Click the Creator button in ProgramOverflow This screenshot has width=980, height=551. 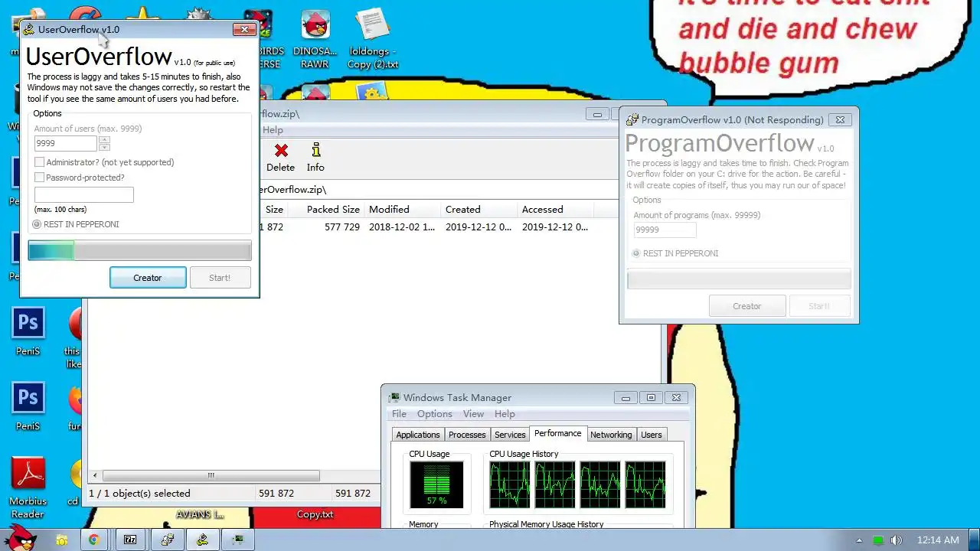(747, 306)
